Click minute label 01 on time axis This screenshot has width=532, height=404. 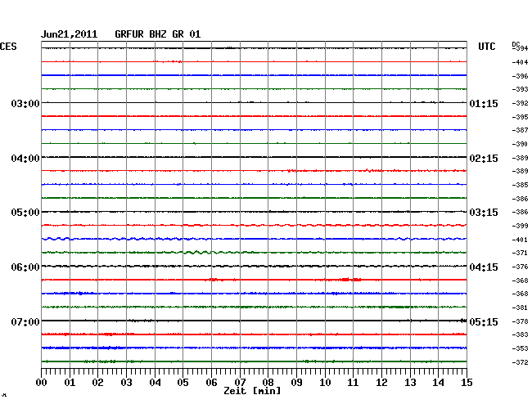click(x=70, y=383)
